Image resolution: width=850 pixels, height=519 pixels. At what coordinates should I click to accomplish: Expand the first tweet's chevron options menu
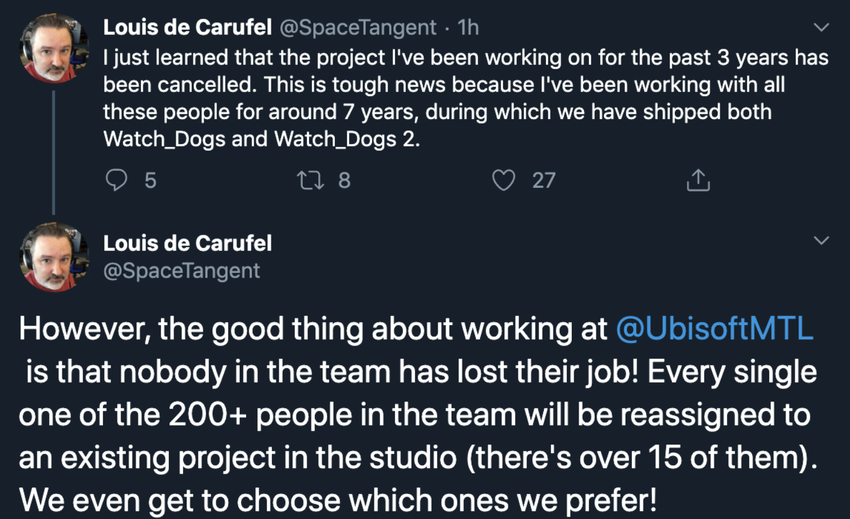click(822, 26)
